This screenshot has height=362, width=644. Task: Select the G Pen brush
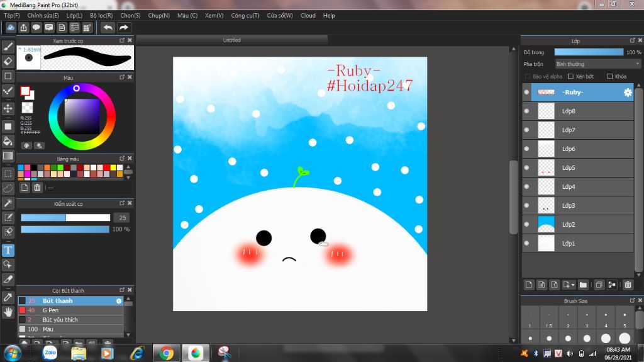click(x=70, y=310)
